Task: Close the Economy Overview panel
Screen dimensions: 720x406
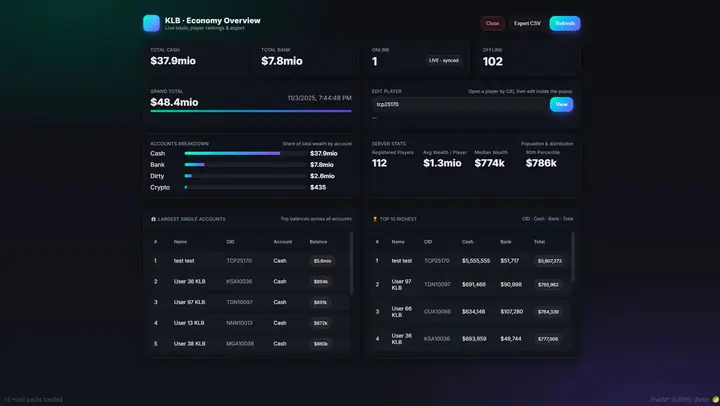Action: tap(492, 23)
